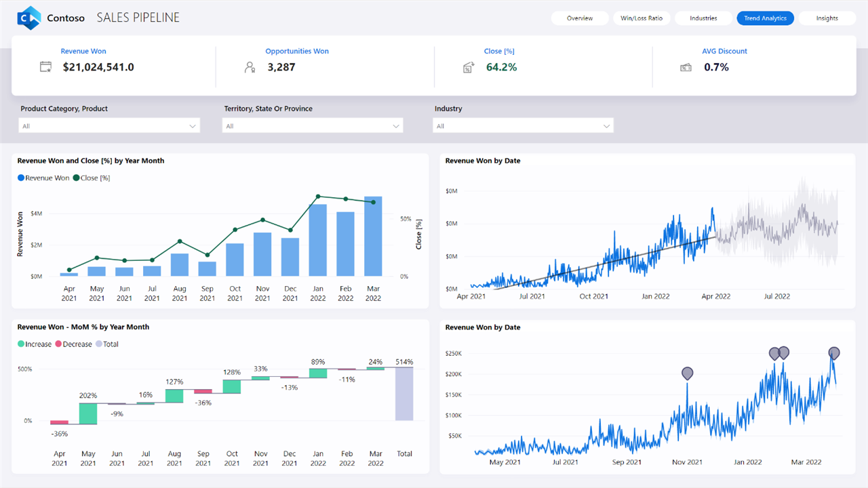This screenshot has height=488, width=868.
Task: Click the Opportunities Won card title
Action: pos(297,52)
